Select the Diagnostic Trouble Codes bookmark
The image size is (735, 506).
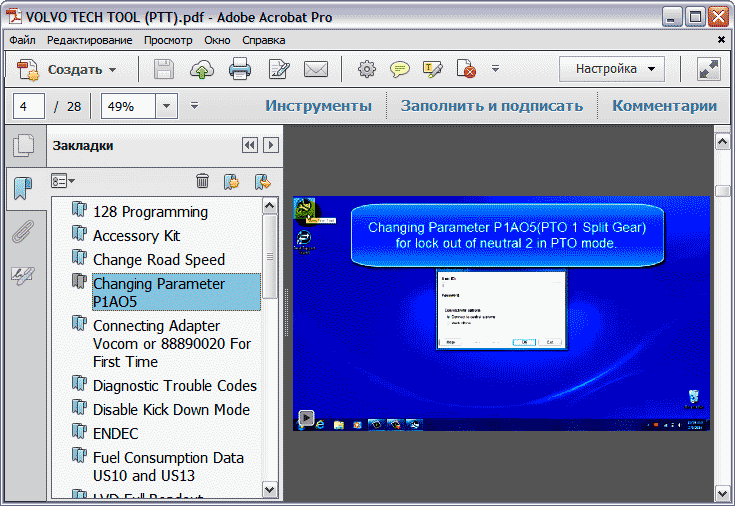click(x=174, y=386)
